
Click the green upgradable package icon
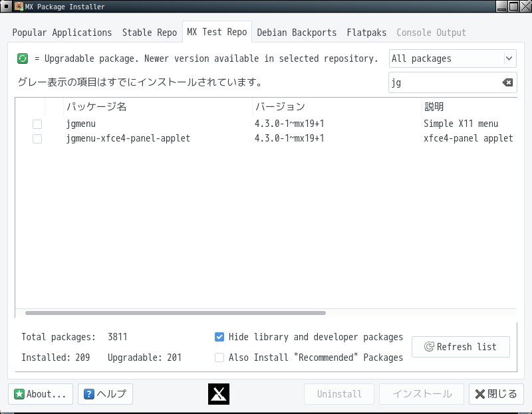click(23, 58)
